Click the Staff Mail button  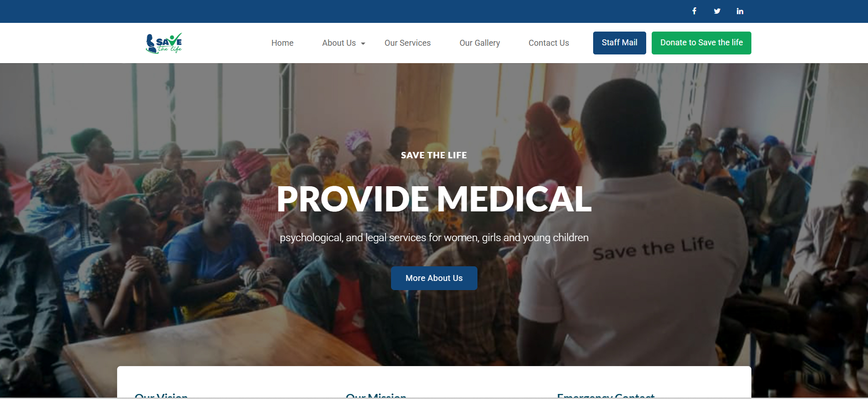619,43
